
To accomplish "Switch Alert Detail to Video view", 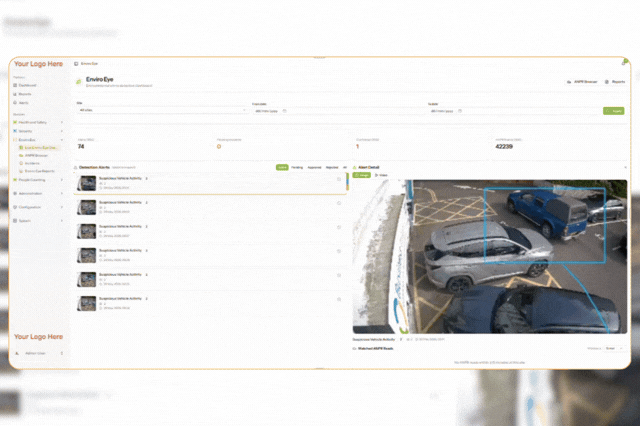I will (381, 175).
